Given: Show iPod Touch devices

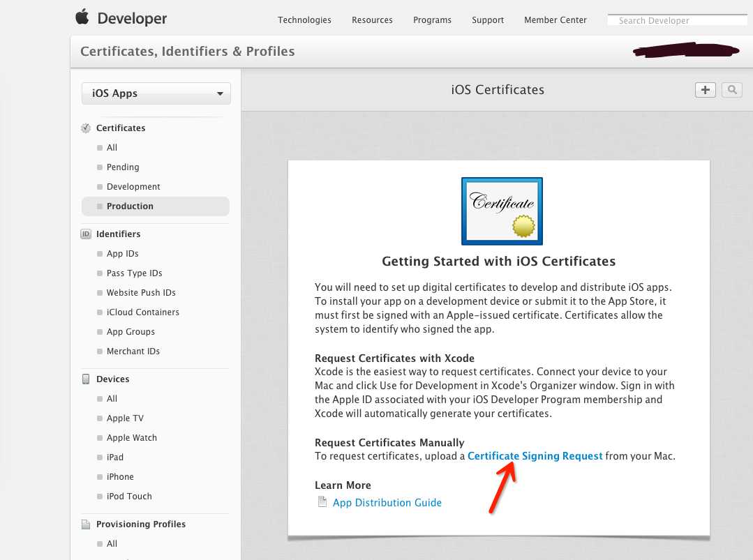Looking at the screenshot, I should [129, 496].
